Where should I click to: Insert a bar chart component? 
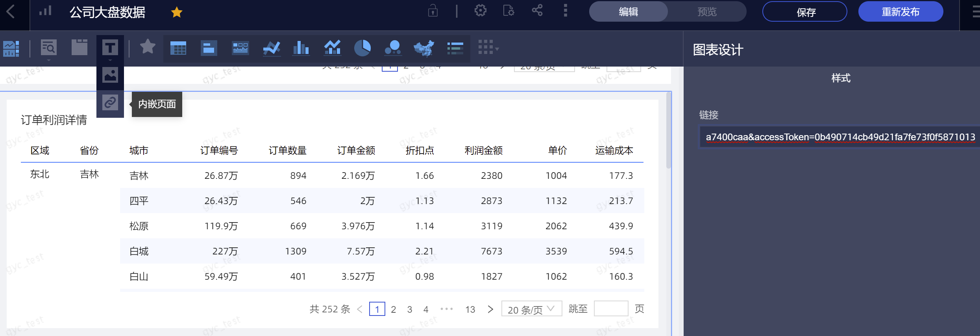coord(301,48)
